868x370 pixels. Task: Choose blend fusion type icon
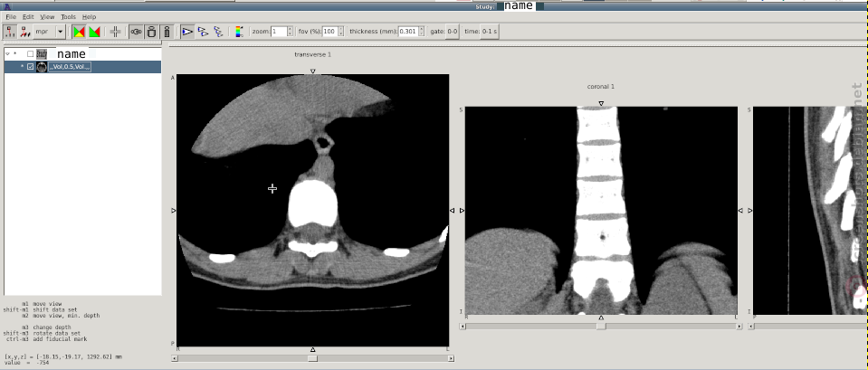tap(79, 32)
